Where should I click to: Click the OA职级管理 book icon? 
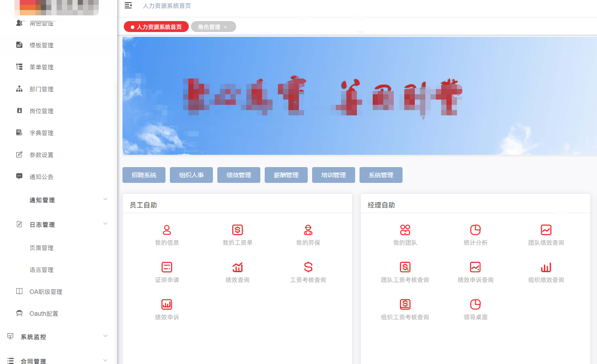pos(19,292)
